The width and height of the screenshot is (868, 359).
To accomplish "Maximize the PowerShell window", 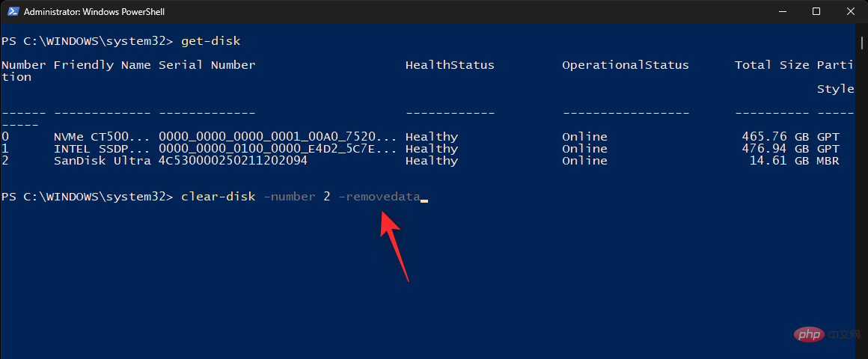I will 816,12.
